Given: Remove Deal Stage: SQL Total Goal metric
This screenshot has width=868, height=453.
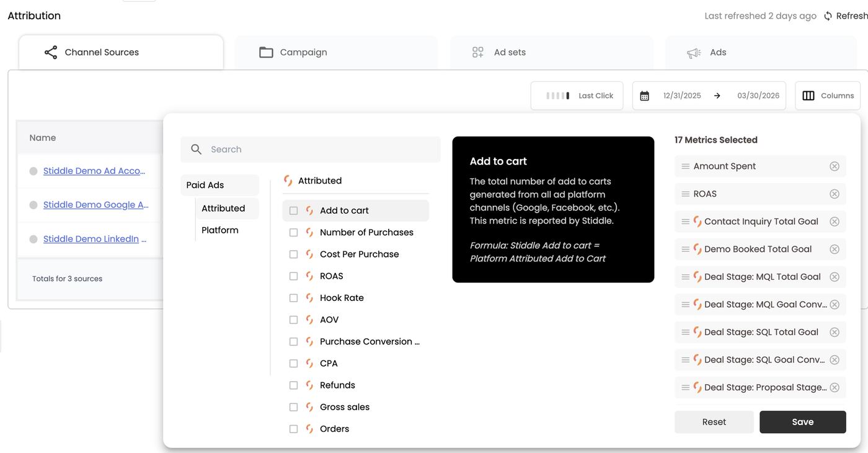Looking at the screenshot, I should click(835, 332).
